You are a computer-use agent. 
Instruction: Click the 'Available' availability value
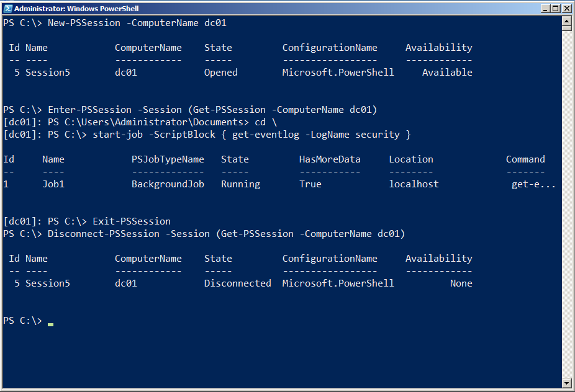point(447,73)
